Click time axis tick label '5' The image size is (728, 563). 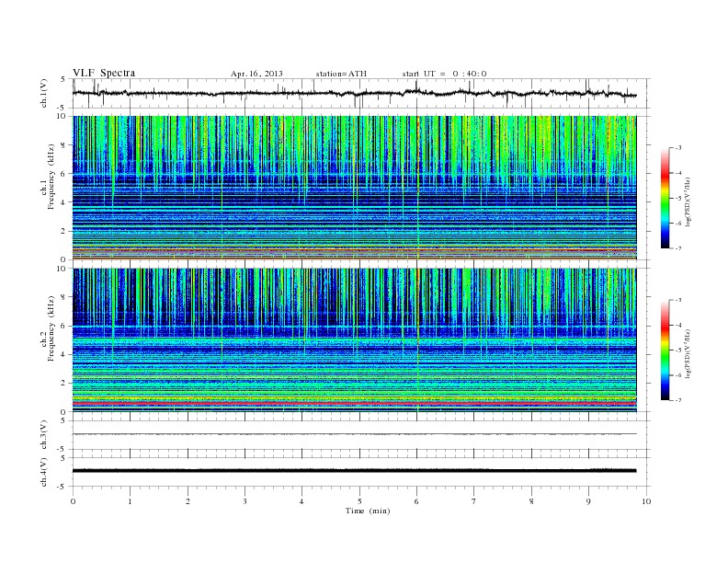click(359, 501)
